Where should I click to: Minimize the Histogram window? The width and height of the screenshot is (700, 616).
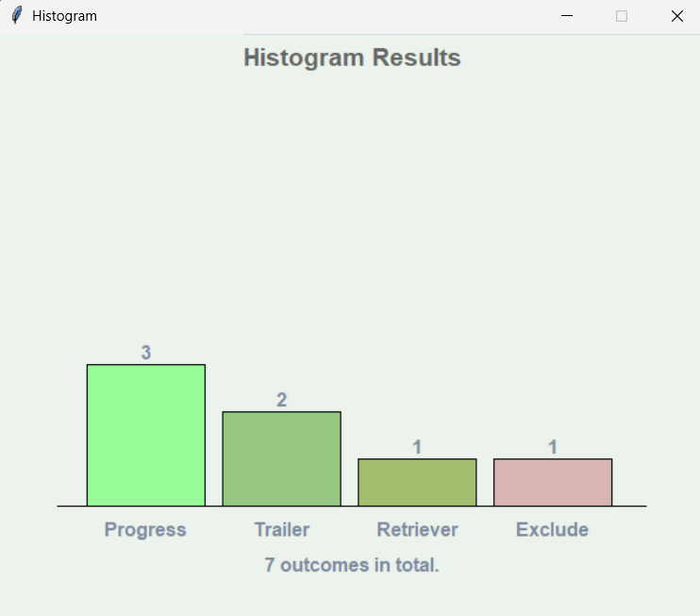click(567, 16)
